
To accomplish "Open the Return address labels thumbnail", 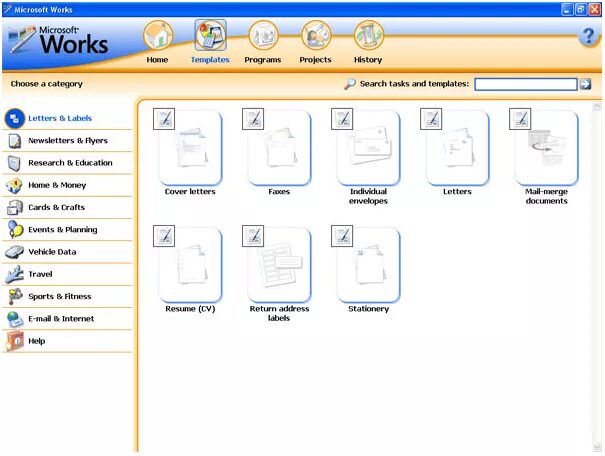I will [279, 265].
